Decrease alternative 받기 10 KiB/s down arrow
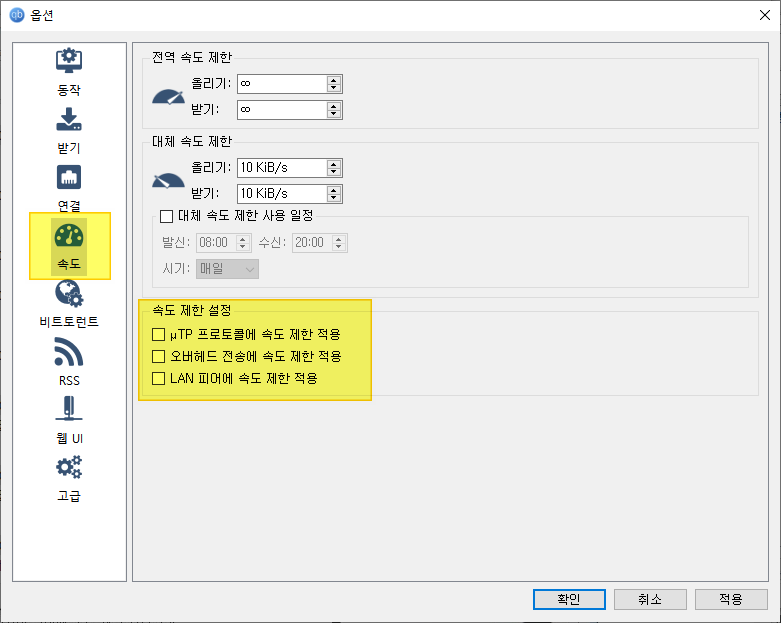The width and height of the screenshot is (781, 623). tap(334, 198)
